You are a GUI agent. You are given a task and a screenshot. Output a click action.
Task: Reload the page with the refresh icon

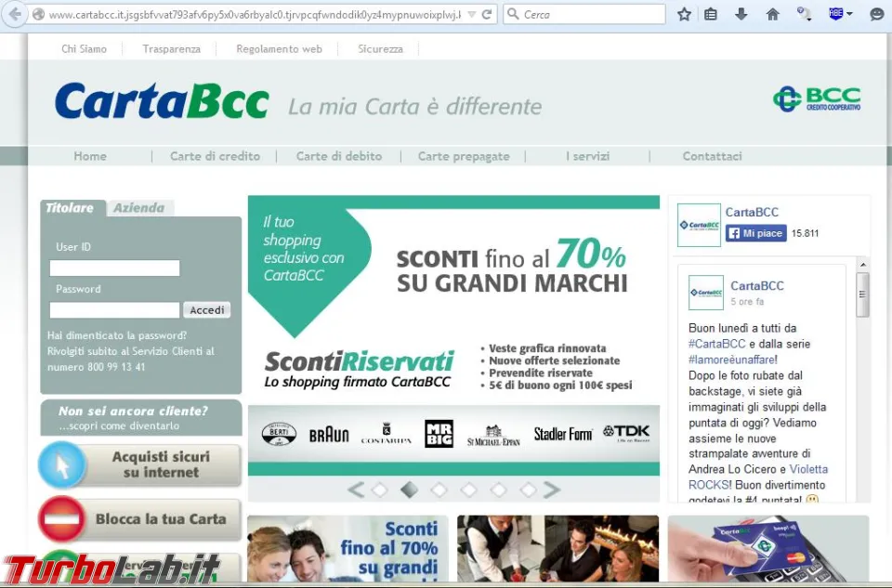coord(487,14)
